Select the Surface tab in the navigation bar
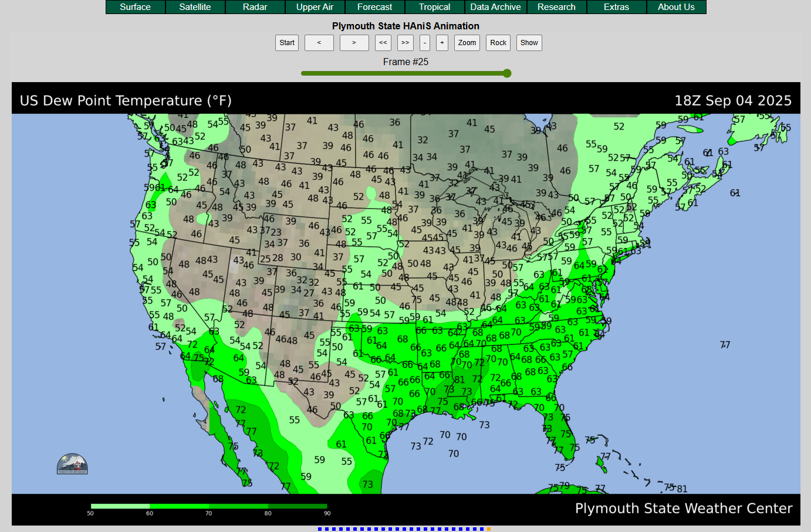 (x=135, y=7)
